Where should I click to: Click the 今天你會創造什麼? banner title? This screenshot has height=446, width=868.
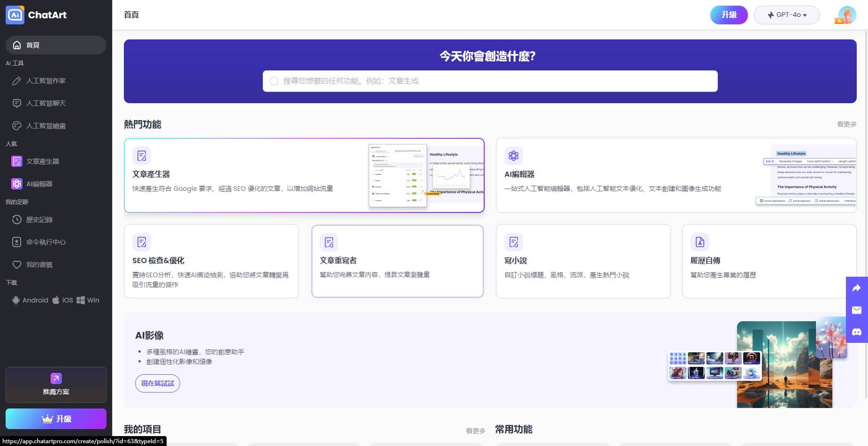488,56
